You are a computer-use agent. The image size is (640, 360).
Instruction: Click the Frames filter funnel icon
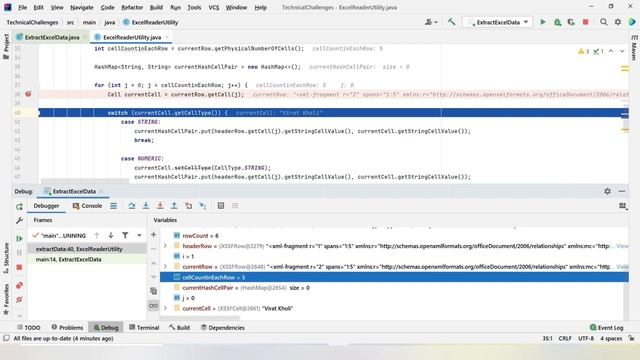pos(125,235)
